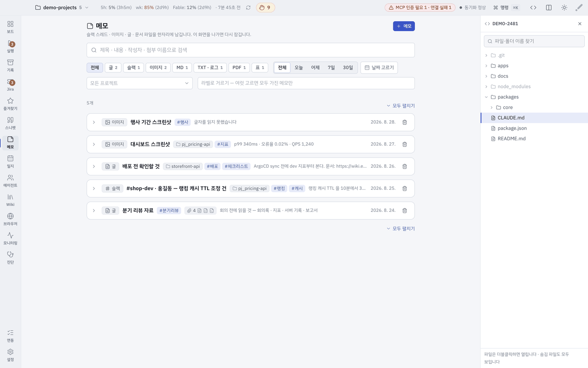
Task: Filter memos by PDF type
Action: tap(239, 67)
